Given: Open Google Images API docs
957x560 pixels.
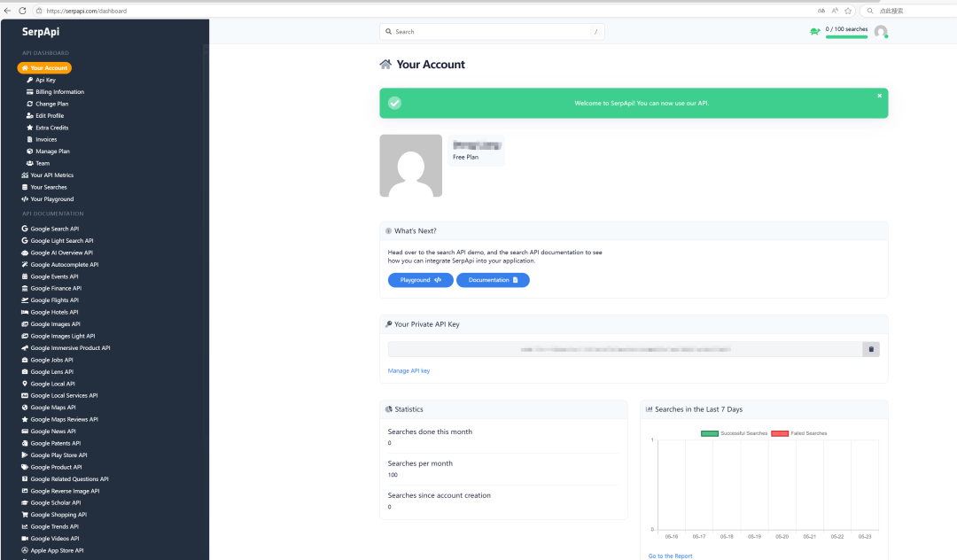Looking at the screenshot, I should tap(56, 324).
